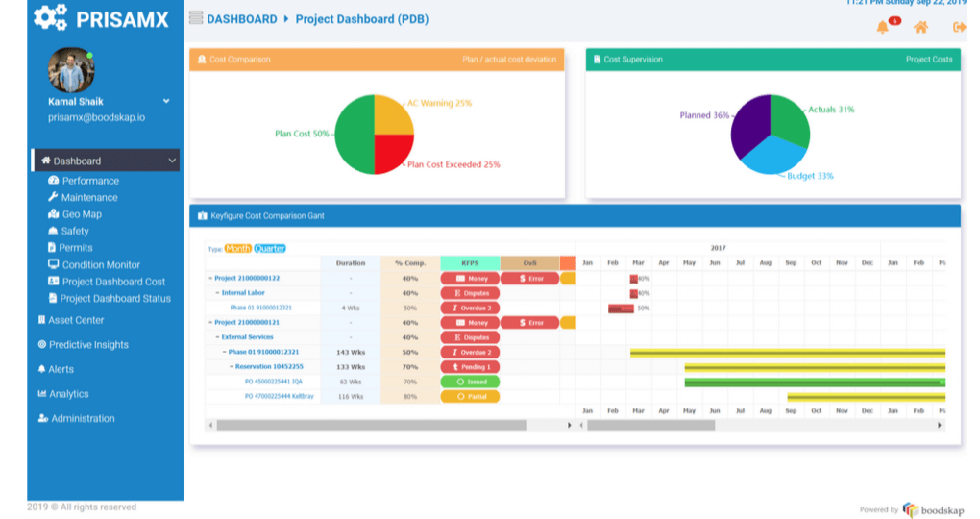Click the Asset Center building icon
This screenshot has width=980, height=519.
pos(42,319)
